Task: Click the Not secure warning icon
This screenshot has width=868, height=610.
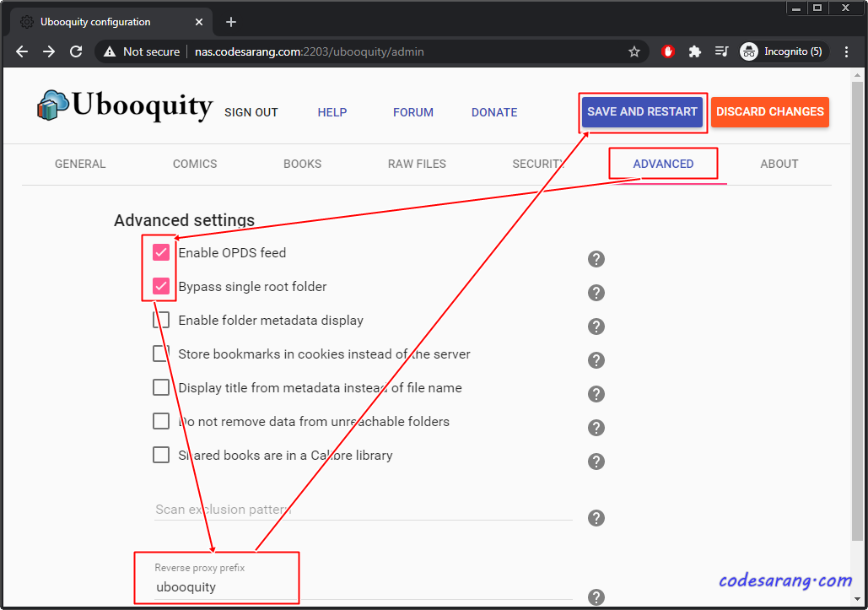Action: click(110, 51)
